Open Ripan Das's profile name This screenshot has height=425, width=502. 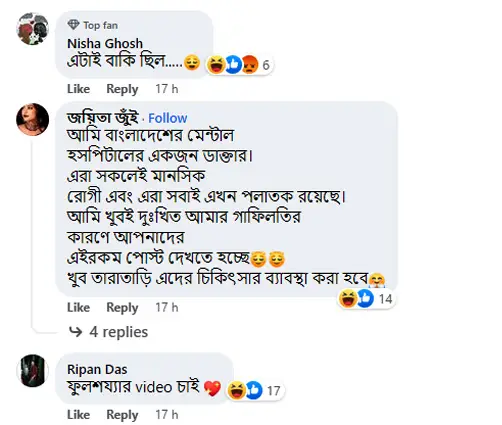click(x=97, y=369)
